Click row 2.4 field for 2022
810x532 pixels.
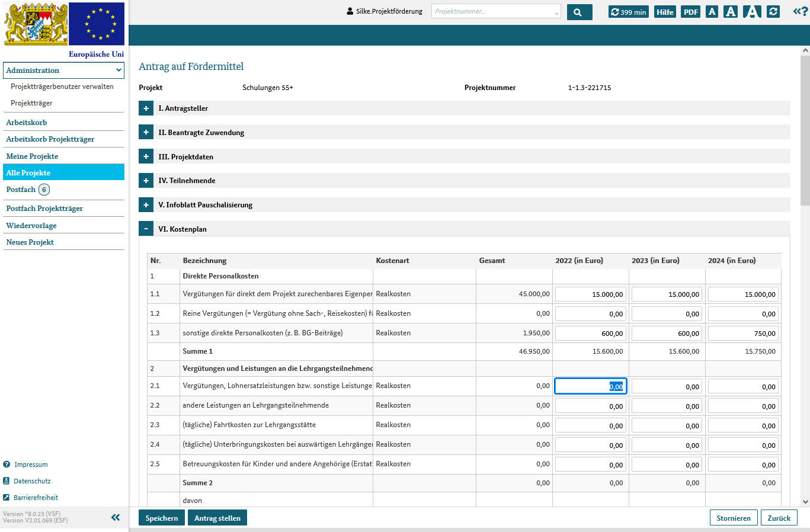pos(591,446)
